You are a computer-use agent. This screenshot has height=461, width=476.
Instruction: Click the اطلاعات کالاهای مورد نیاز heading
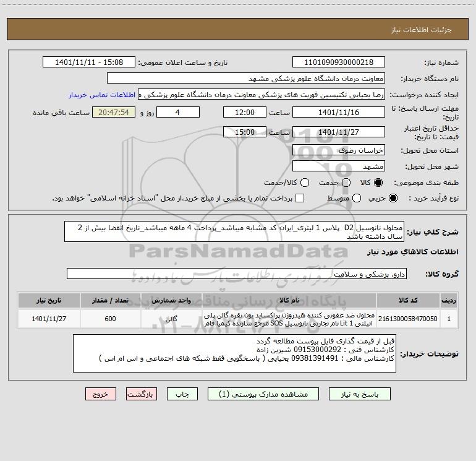(x=413, y=252)
